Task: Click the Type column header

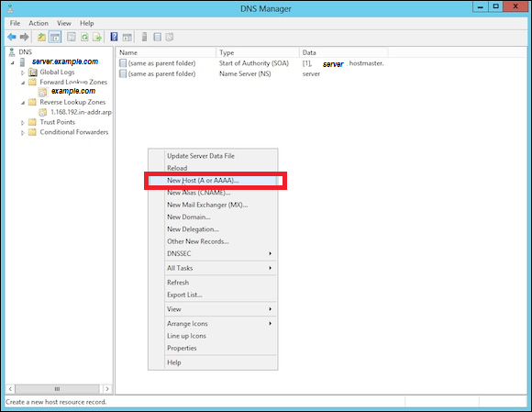Action: pyautogui.click(x=257, y=52)
